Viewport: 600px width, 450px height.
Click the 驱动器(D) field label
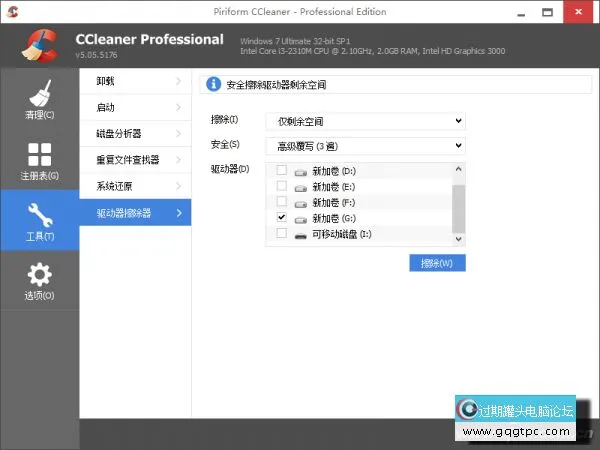point(230,169)
